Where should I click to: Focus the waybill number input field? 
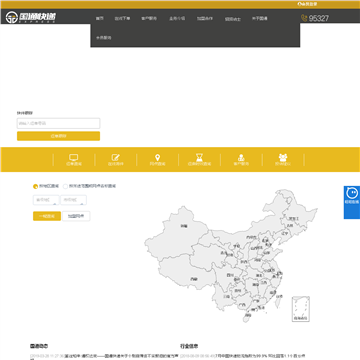58,123
